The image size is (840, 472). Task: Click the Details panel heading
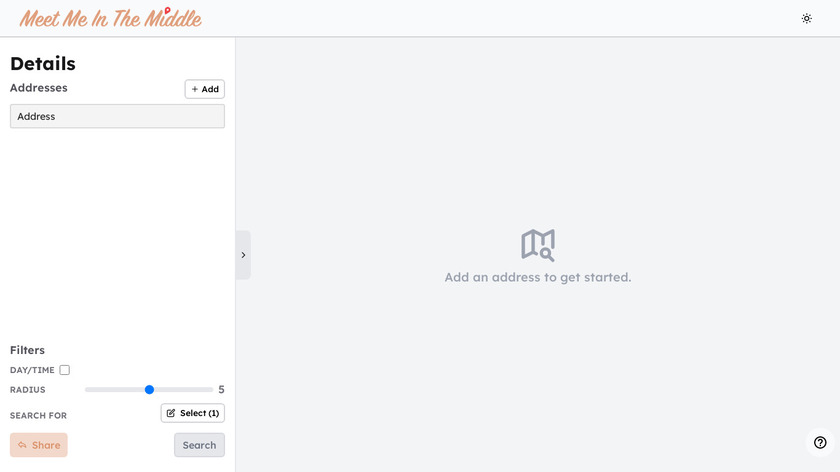point(43,63)
